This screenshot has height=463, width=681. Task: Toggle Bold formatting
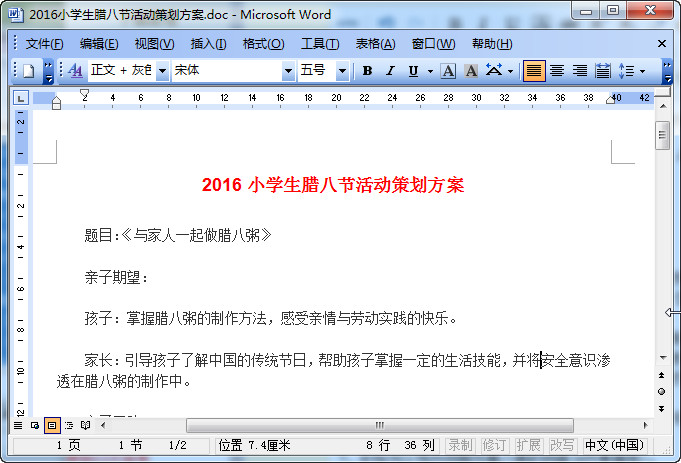coord(367,70)
